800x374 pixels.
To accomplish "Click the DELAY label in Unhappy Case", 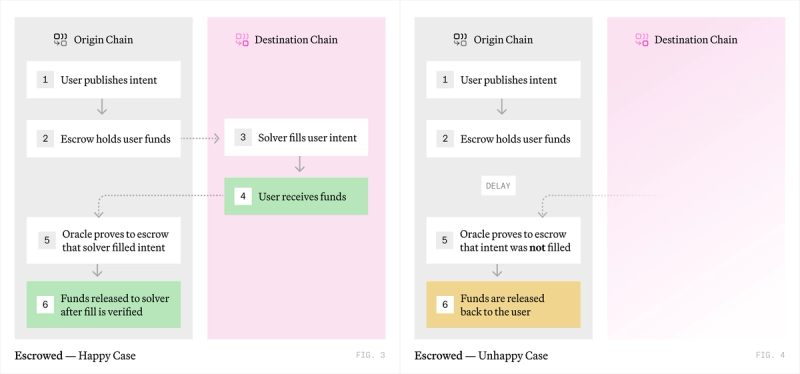I will [498, 186].
